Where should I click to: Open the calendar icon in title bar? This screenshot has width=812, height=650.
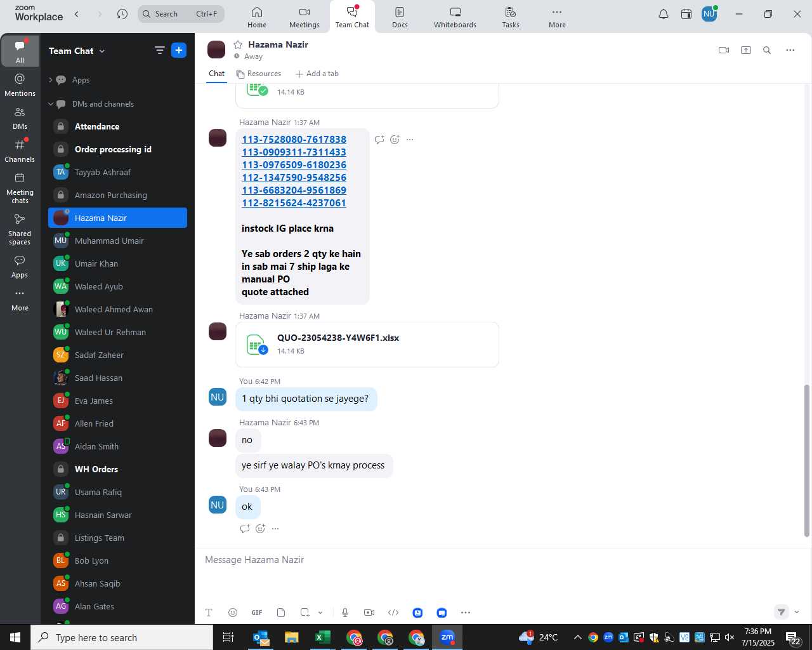(x=686, y=14)
